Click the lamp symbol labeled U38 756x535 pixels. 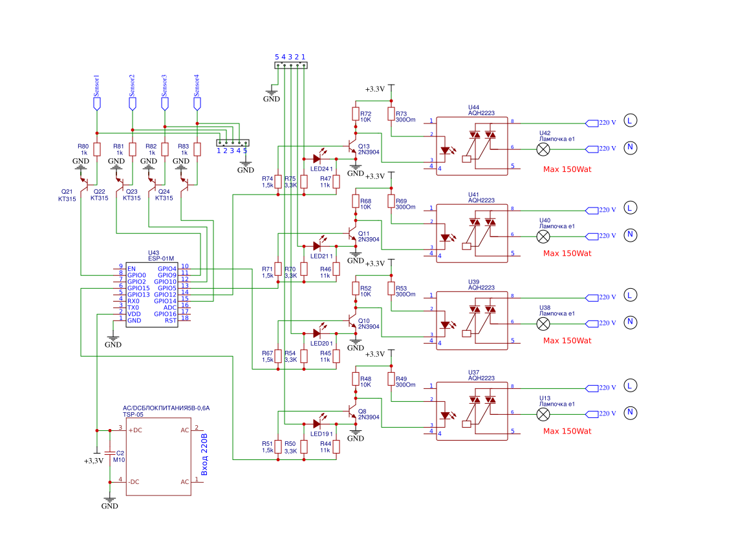543,324
